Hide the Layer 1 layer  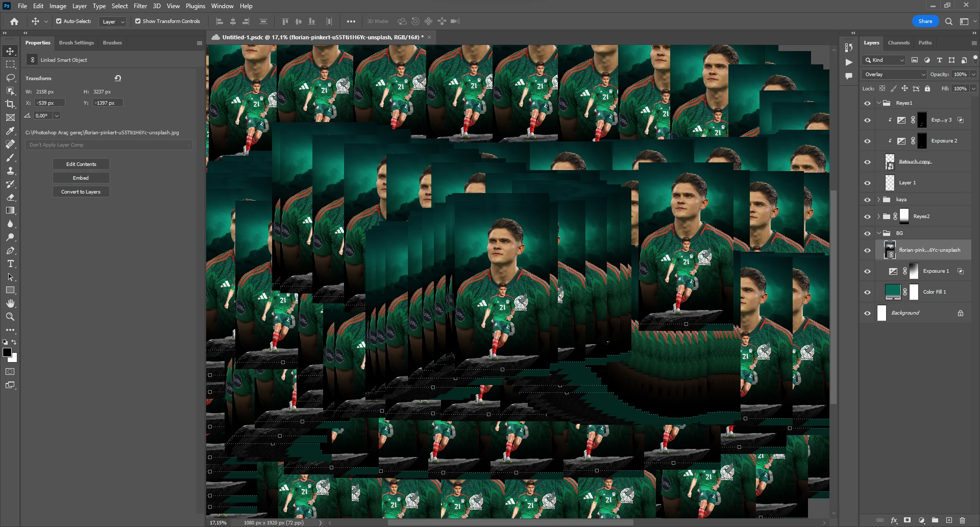[x=867, y=183]
